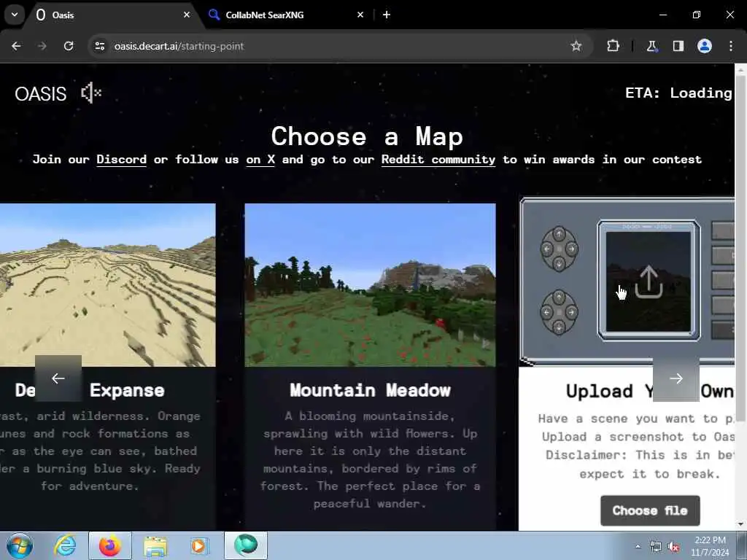Click the Choose file button
The width and height of the screenshot is (747, 560).
click(x=650, y=510)
